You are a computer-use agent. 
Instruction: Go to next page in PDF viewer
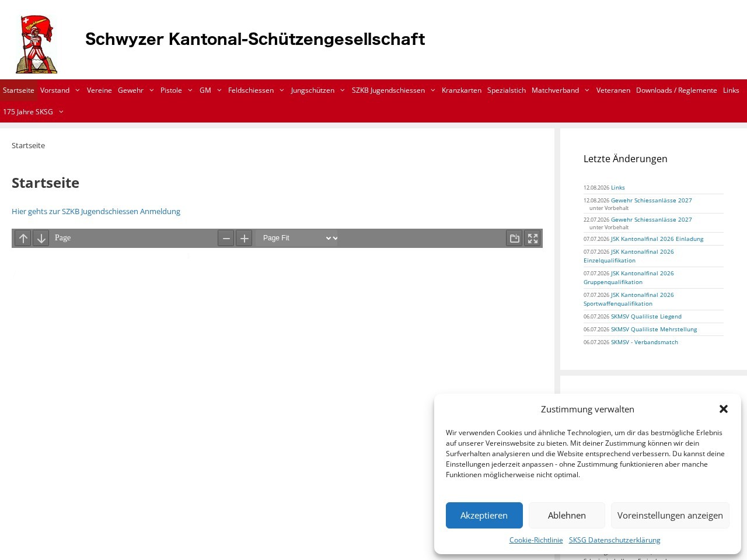pos(41,238)
